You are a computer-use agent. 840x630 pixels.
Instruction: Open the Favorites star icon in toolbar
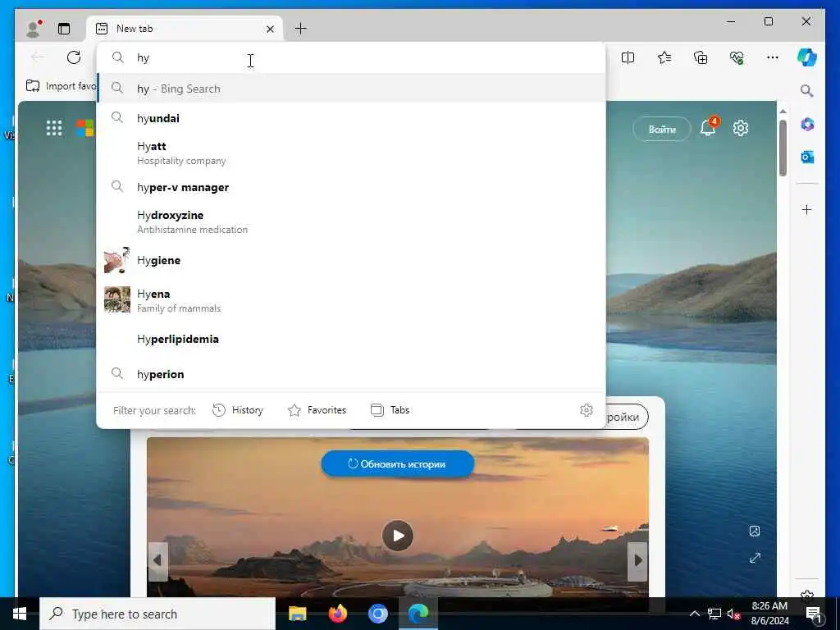click(x=664, y=57)
